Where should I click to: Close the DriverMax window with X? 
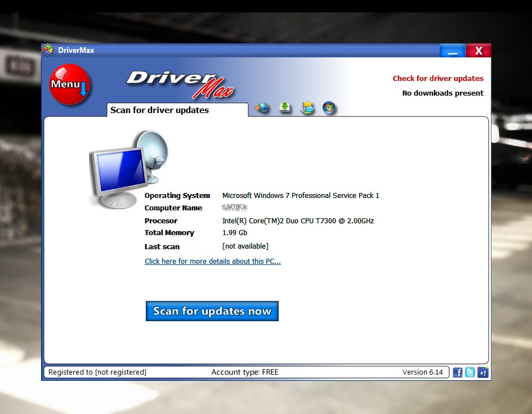[479, 51]
